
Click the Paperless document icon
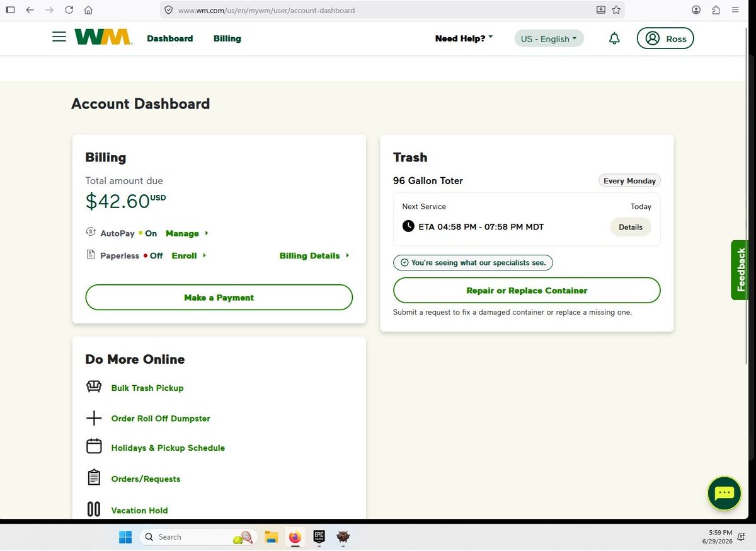[90, 255]
